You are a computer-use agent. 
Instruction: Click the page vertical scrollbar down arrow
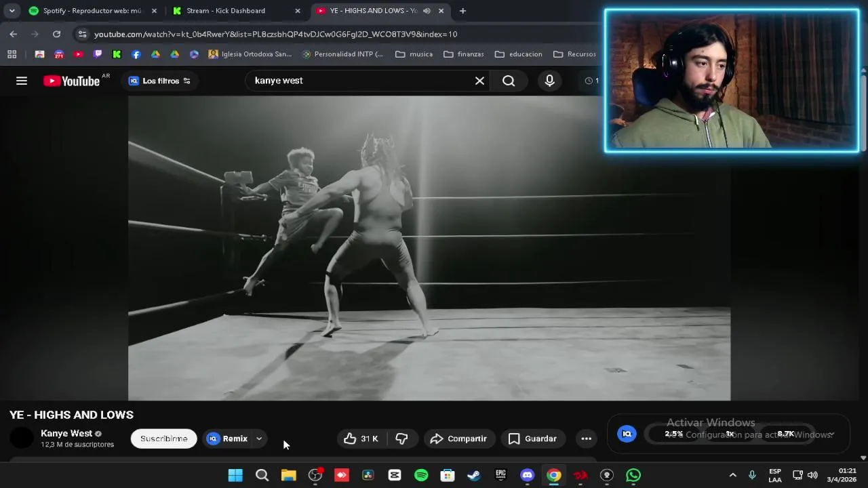863,457
